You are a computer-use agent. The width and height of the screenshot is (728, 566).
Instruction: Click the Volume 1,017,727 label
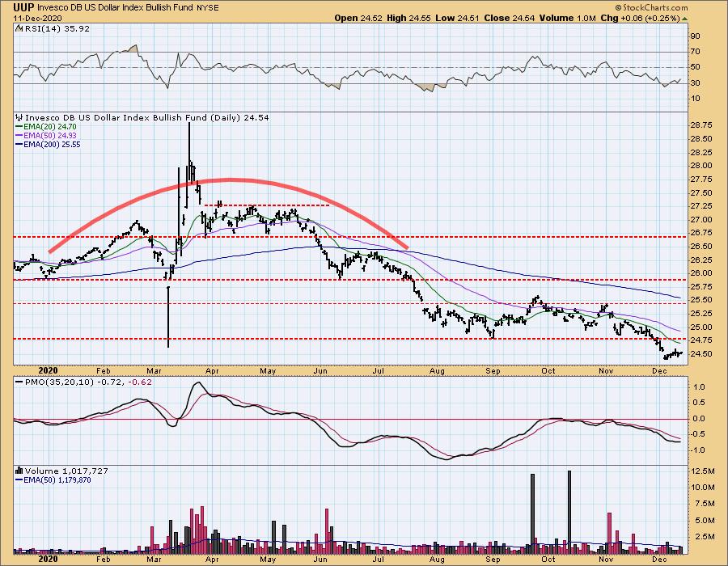[62, 471]
